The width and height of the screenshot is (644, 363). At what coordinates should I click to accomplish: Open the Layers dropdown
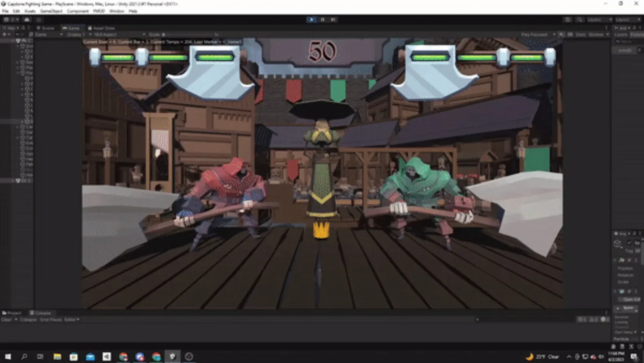(x=599, y=20)
